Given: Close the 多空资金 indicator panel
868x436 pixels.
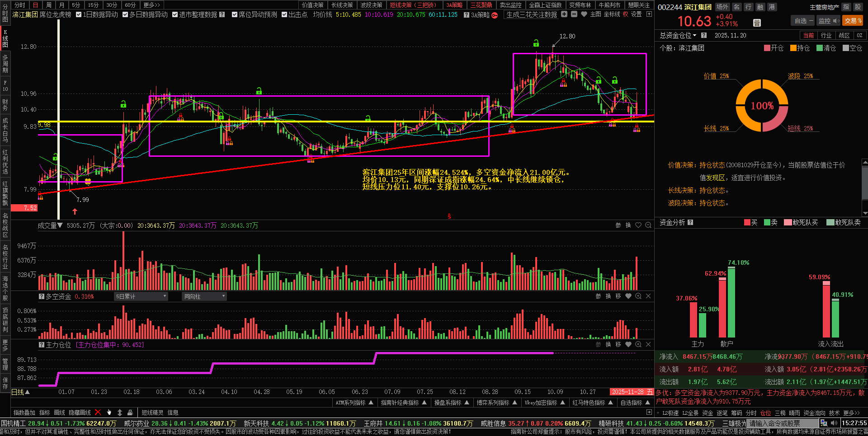Looking at the screenshot, I should tap(648, 296).
